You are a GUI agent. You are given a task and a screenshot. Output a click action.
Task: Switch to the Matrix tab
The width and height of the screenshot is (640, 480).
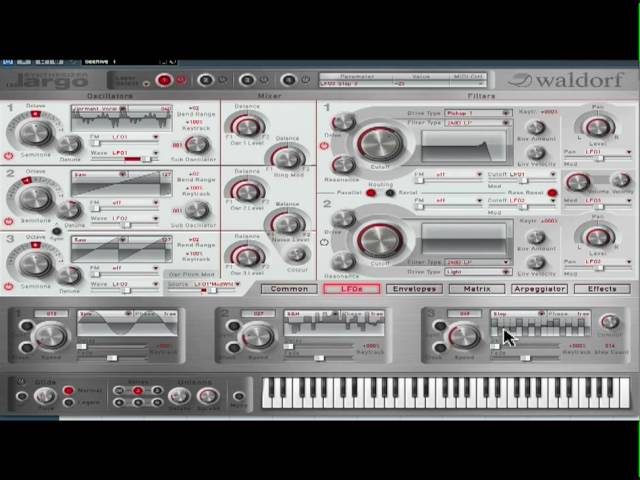(477, 289)
